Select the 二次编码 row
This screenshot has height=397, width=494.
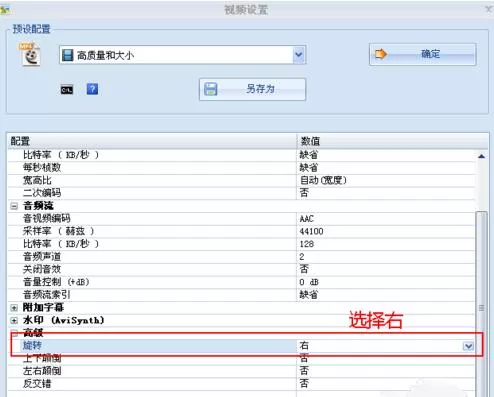[242, 193]
